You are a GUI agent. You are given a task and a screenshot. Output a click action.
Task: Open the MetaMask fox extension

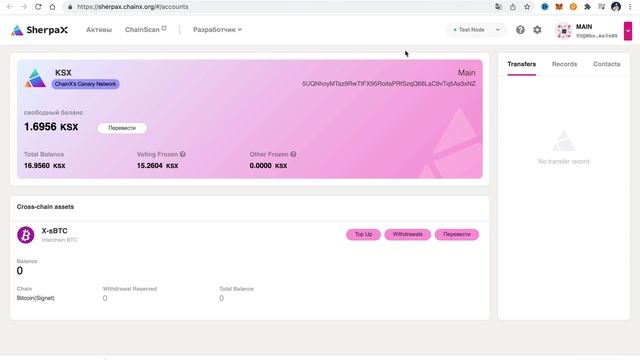[x=559, y=7]
